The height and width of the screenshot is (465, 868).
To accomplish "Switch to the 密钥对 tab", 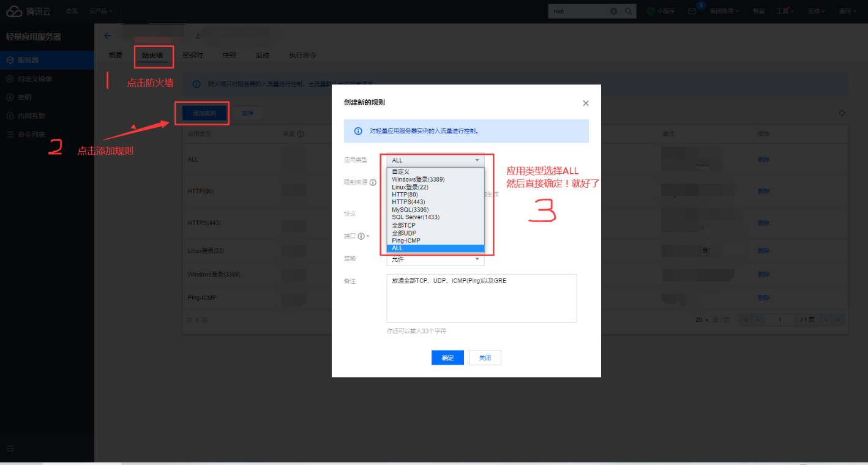I will pos(193,55).
